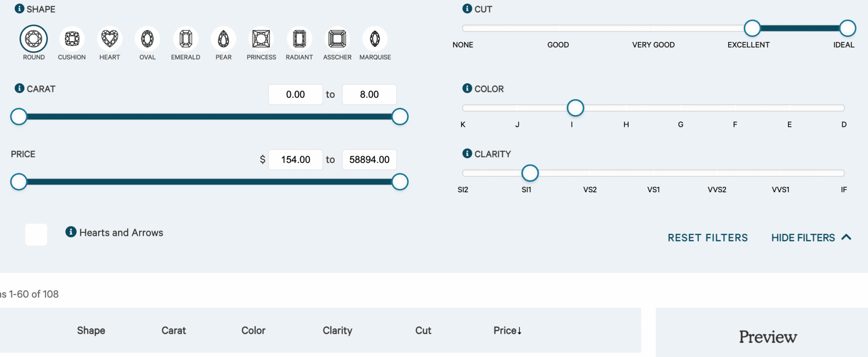868x357 pixels.
Task: Click the info icon next to Cut
Action: click(x=467, y=9)
